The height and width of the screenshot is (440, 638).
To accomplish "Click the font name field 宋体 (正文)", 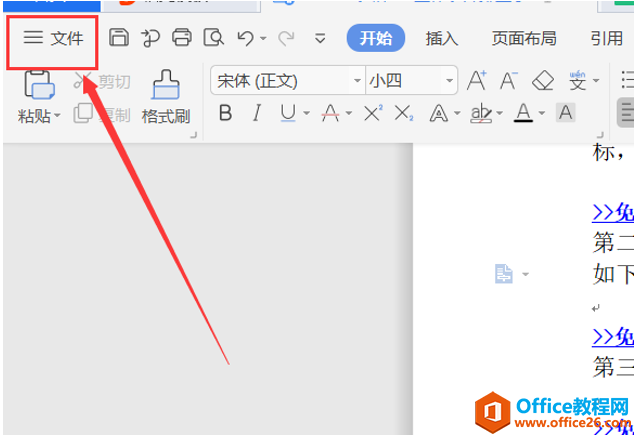I will coord(281,81).
